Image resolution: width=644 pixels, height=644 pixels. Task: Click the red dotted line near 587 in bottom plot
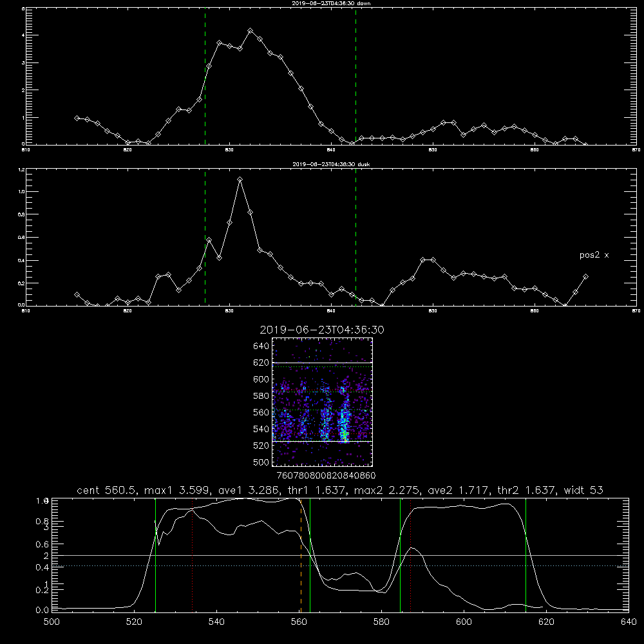pos(410,555)
